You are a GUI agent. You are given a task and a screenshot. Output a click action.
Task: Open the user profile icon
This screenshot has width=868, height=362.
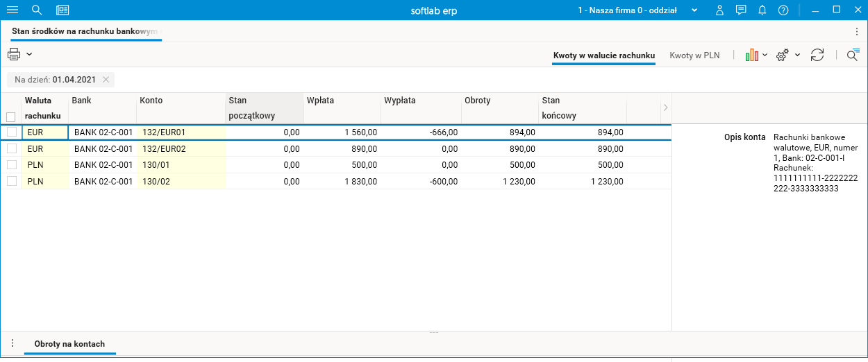(x=720, y=10)
